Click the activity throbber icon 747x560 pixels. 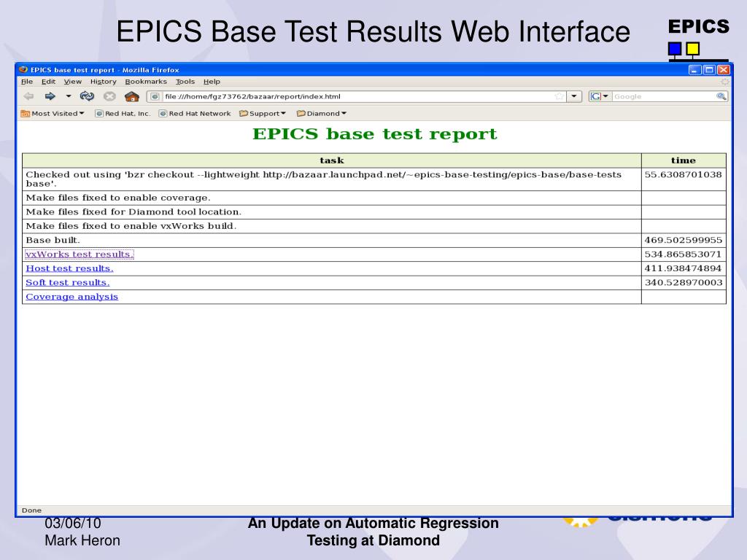(724, 82)
